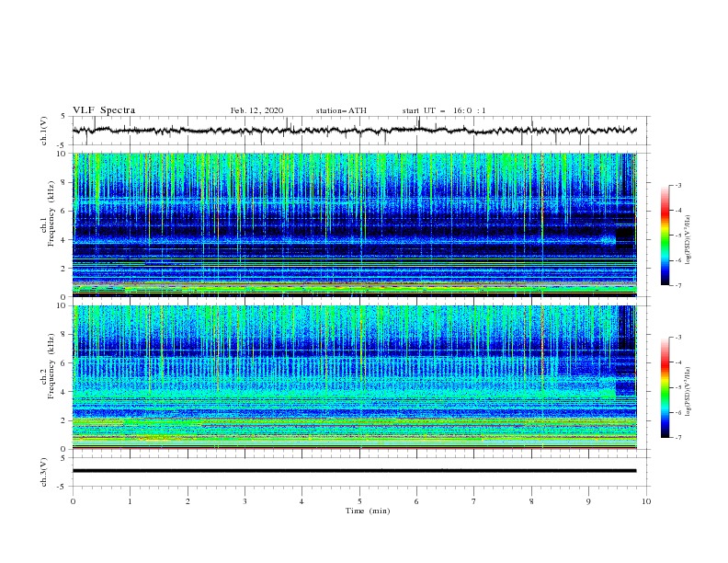728x563 pixels.
Task: Click the "7" tick on the Time axis
Action: pos(474,501)
